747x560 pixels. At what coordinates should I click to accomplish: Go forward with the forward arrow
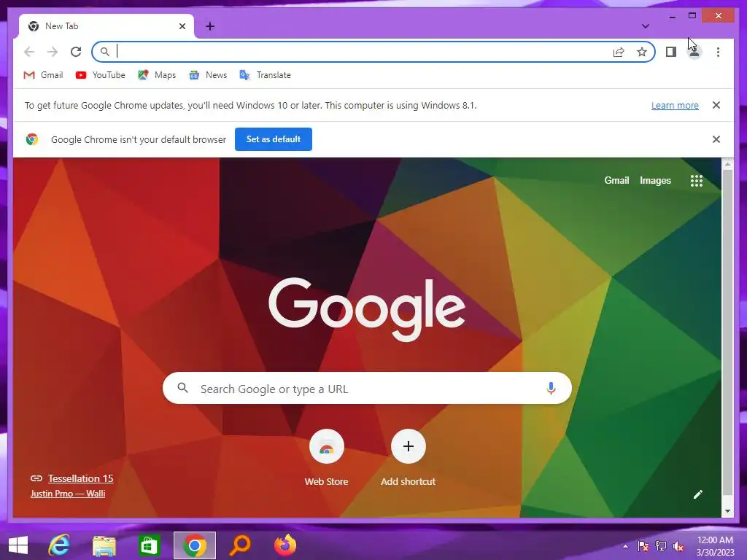click(x=53, y=52)
